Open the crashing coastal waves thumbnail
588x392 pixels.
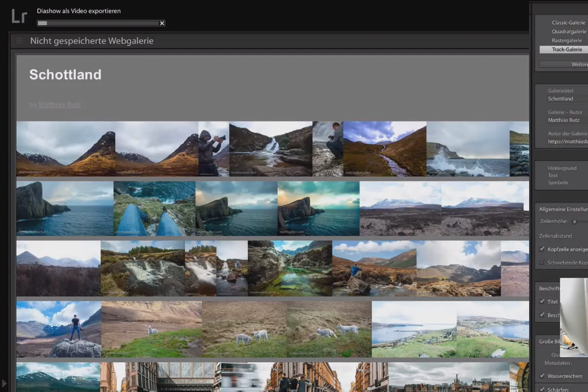(x=468, y=149)
